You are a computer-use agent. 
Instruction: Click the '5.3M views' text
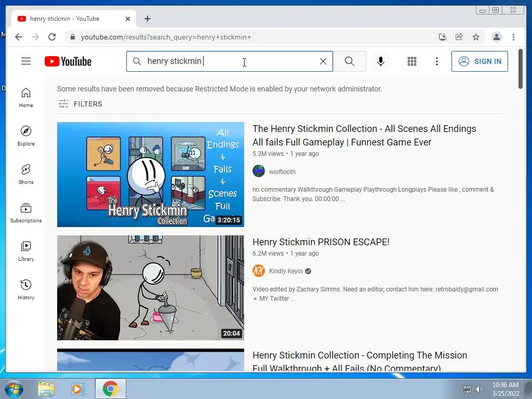(268, 154)
